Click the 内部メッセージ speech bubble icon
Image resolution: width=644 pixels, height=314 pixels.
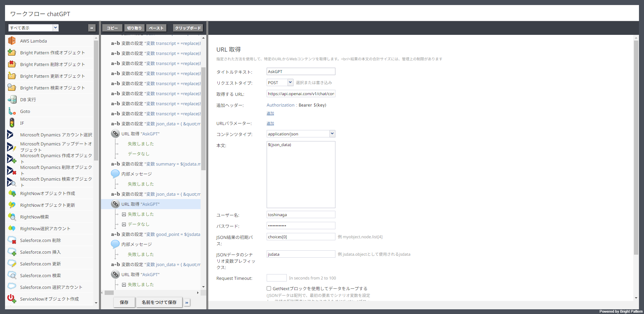115,174
